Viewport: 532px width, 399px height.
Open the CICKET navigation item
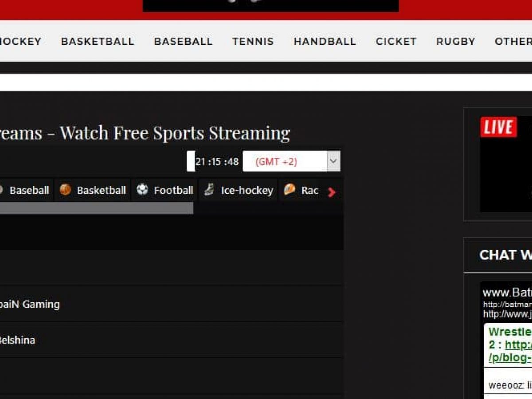[x=396, y=41]
